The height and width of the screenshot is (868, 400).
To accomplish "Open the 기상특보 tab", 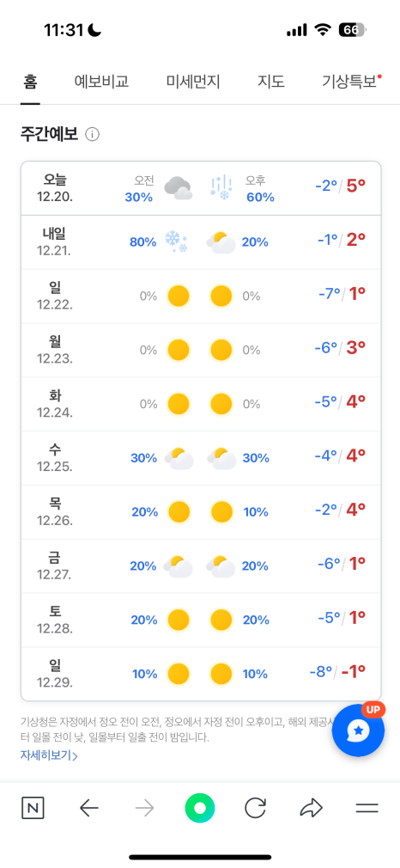I will (x=352, y=83).
